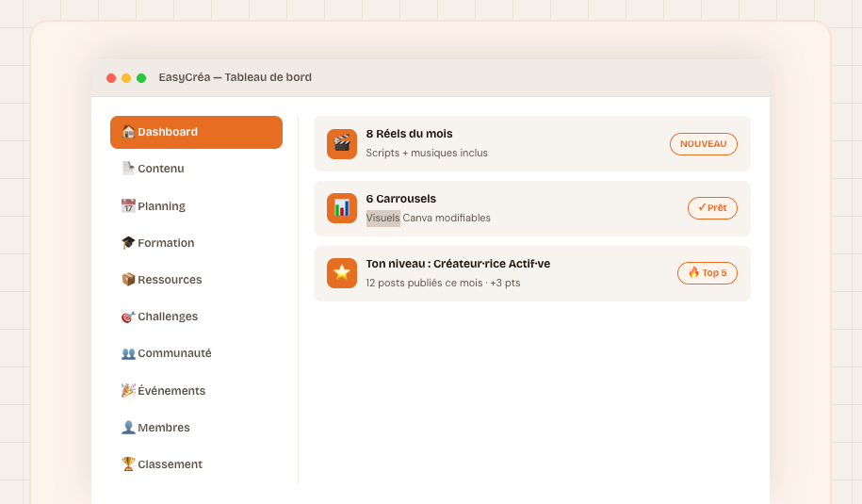Select the 6 Carrousels heading
Screen dimensions: 862x504
tap(400, 199)
